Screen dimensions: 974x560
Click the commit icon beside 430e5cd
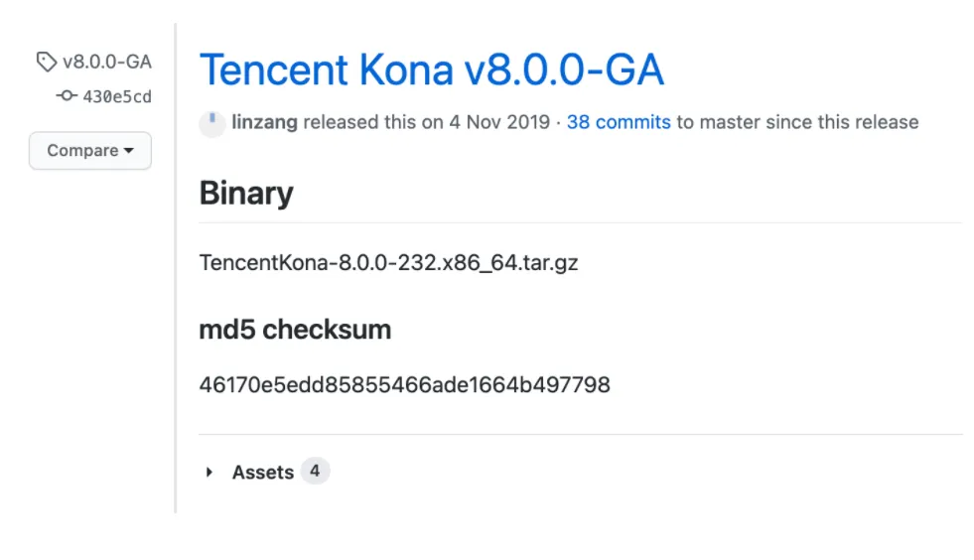67,96
